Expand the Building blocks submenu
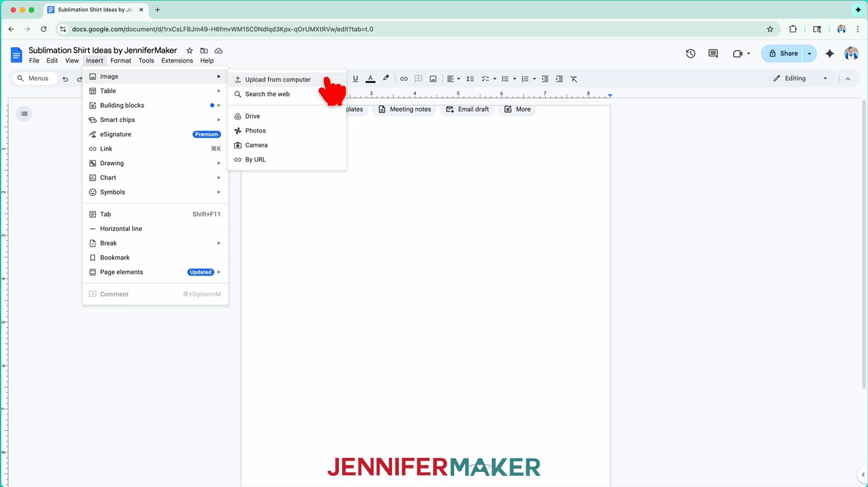Screen dimensions: 868x487 pyautogui.click(x=155, y=106)
